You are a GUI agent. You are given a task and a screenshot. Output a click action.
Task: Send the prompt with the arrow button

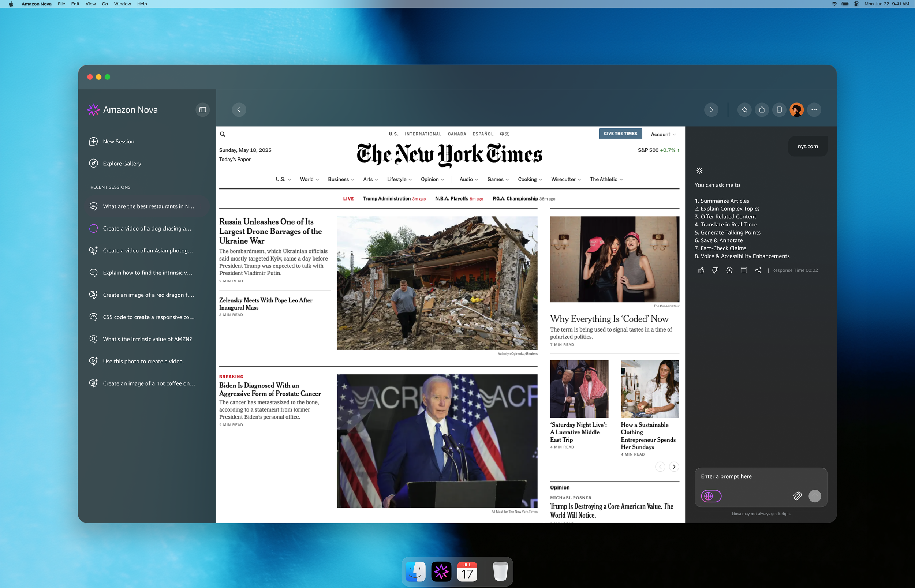click(x=815, y=496)
